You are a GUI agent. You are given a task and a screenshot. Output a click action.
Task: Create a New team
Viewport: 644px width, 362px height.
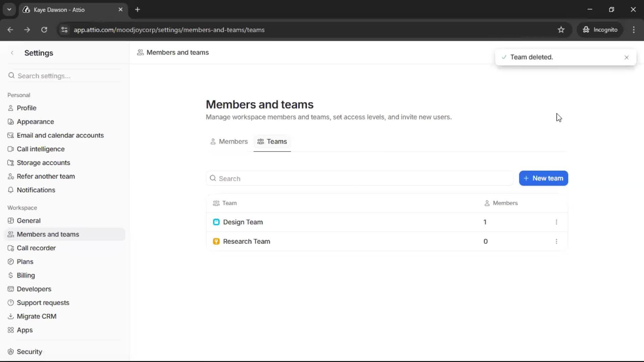[x=543, y=178]
